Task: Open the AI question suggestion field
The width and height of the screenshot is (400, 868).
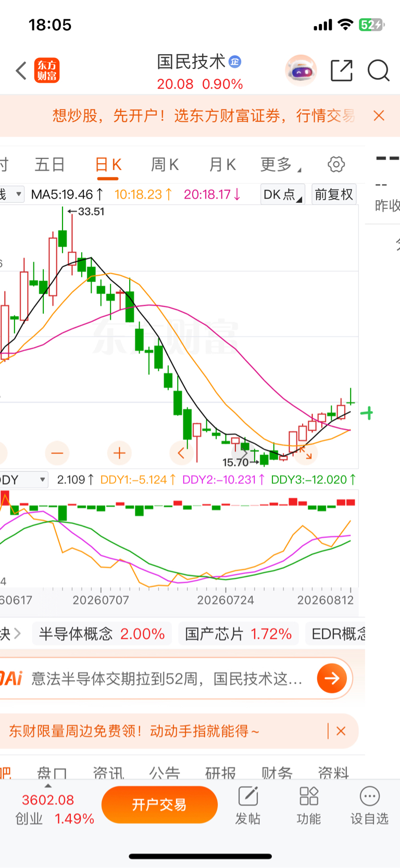Action: [167, 678]
